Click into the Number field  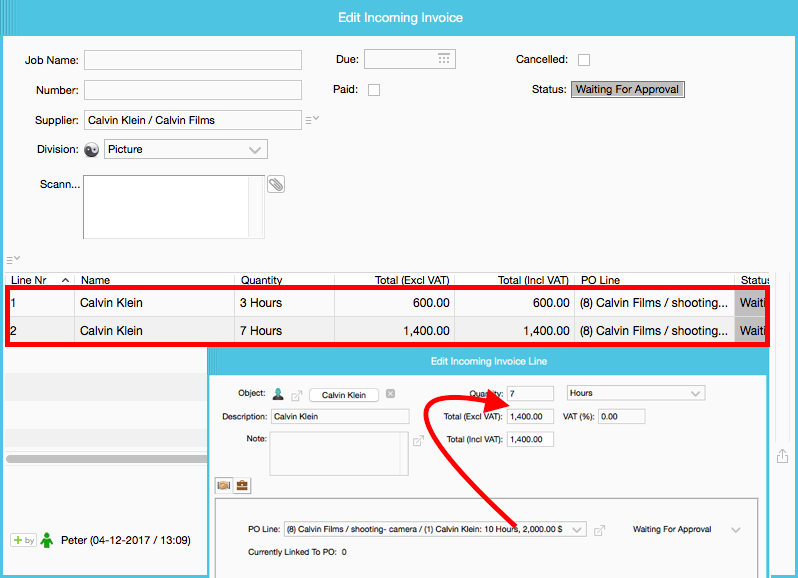click(193, 90)
